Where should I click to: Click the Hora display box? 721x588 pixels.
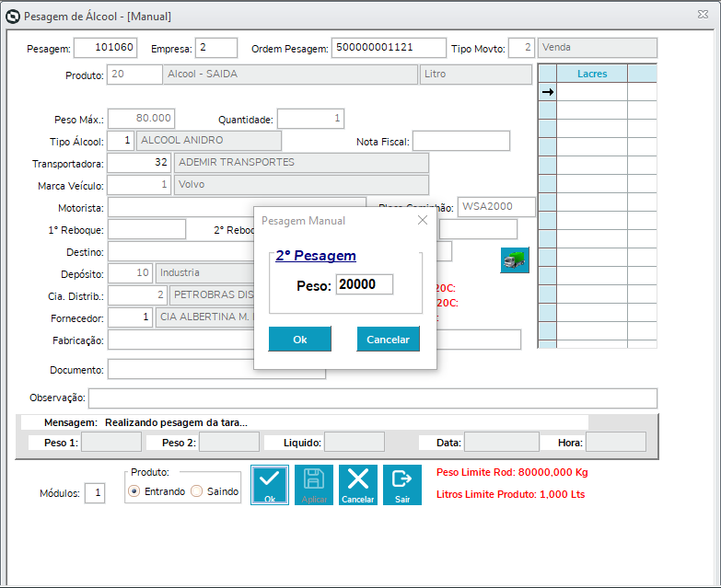616,442
